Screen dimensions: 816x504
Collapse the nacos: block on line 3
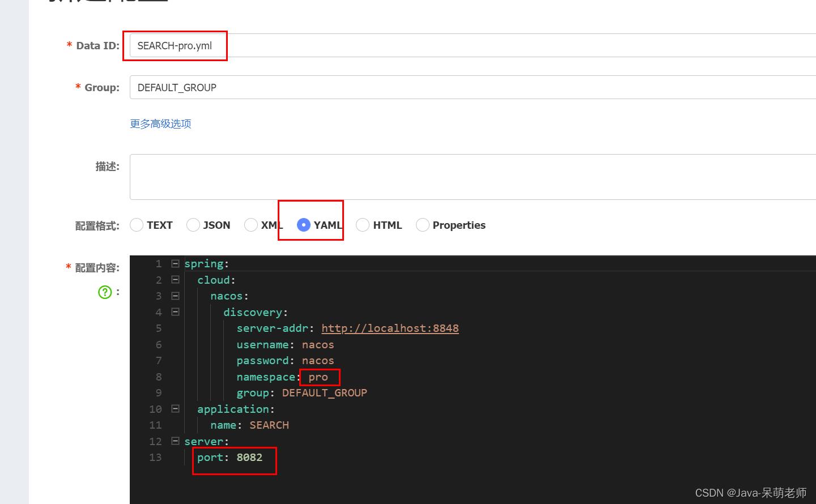coord(175,296)
